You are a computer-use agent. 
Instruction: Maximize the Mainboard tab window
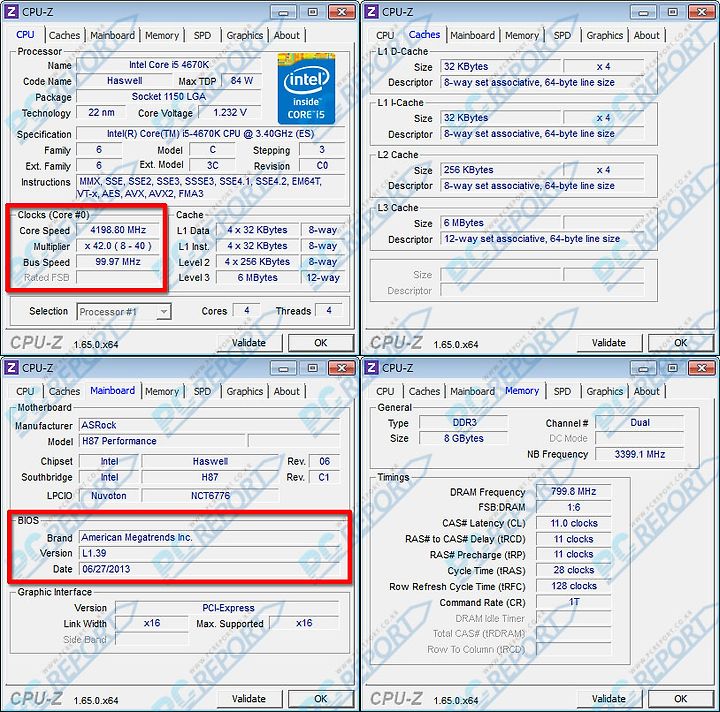coord(313,368)
